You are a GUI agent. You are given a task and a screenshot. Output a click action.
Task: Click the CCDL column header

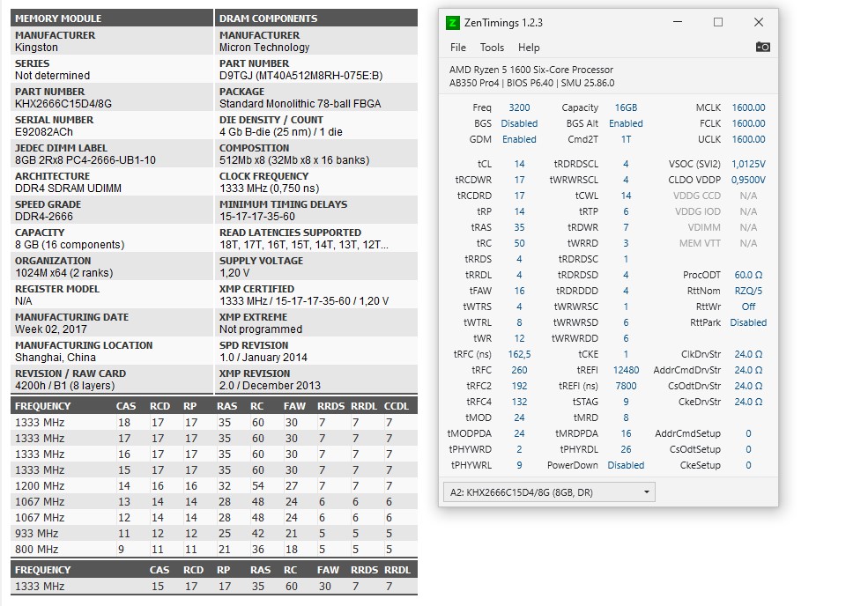[397, 406]
